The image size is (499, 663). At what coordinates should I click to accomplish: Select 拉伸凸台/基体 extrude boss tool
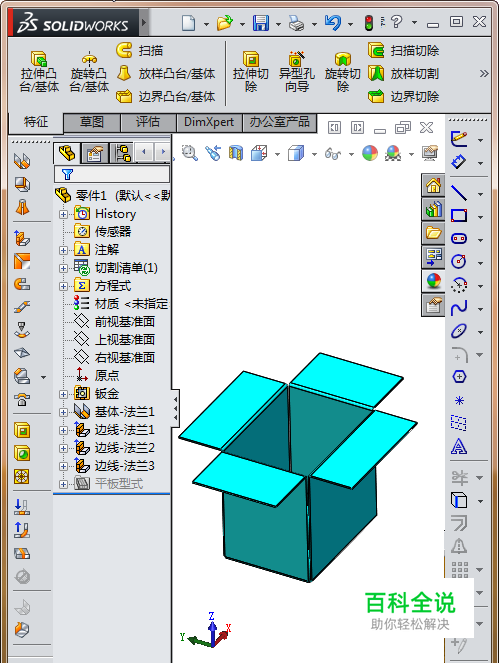(x=39, y=72)
